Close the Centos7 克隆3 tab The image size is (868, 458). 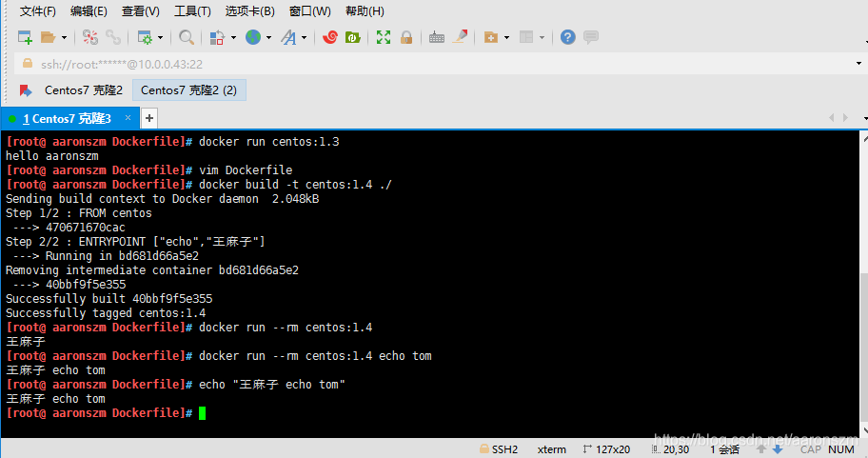click(x=128, y=117)
